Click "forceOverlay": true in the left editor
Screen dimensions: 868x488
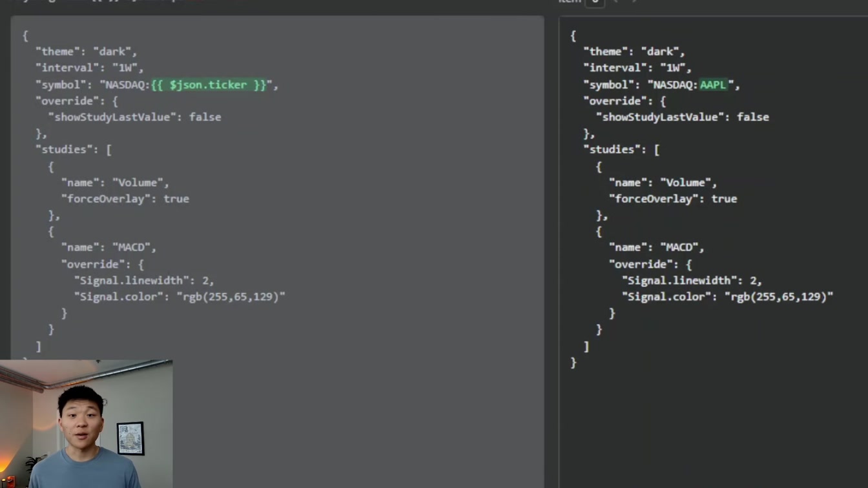[x=125, y=199]
